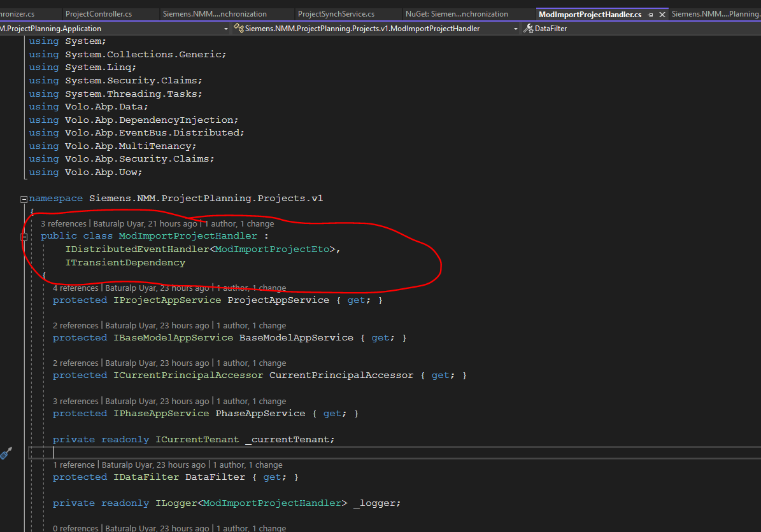Click the screwdriver quick actions icon in margin
The height and width of the screenshot is (532, 761).
(6, 453)
